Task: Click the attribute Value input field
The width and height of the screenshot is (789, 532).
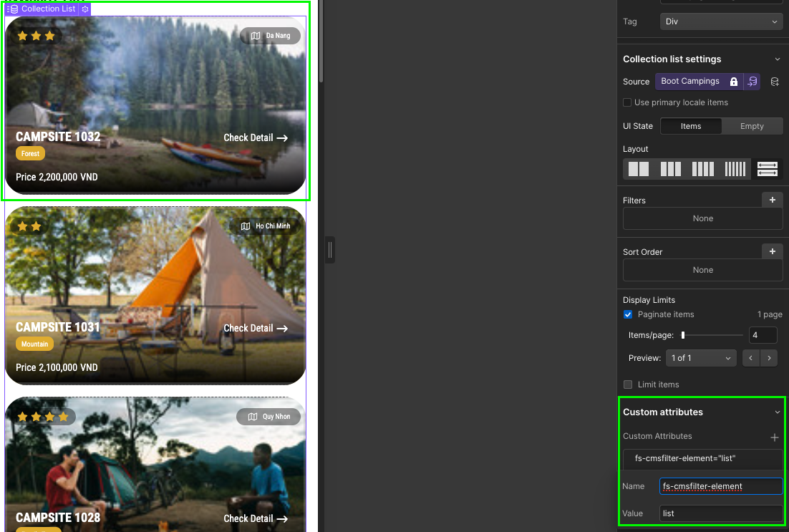Action: coord(721,513)
